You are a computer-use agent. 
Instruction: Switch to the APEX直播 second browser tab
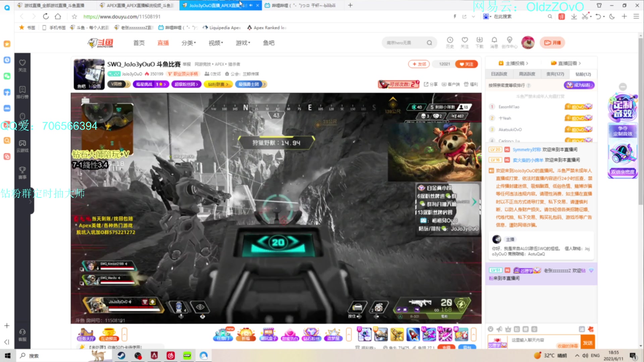138,5
